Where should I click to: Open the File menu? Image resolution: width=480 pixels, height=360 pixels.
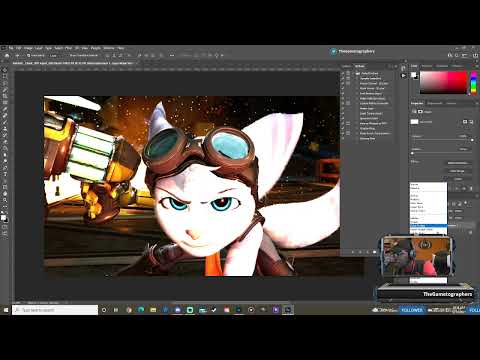(11, 48)
